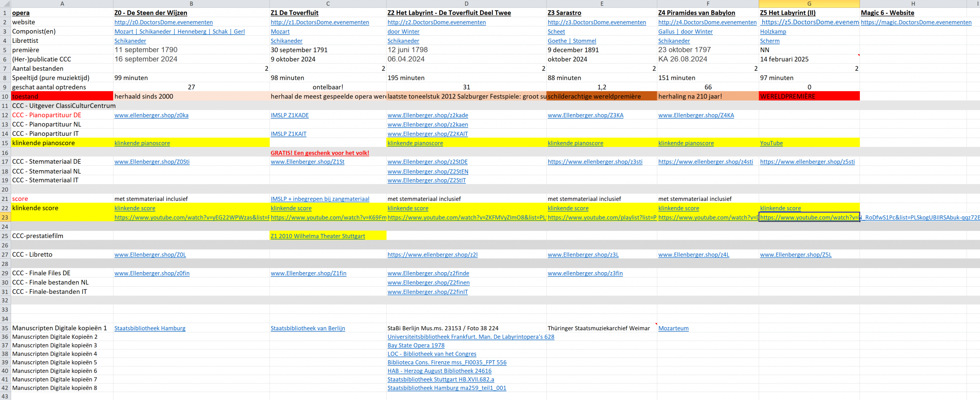Open https://www.ellenberger.shop/z5sti link

click(x=807, y=162)
